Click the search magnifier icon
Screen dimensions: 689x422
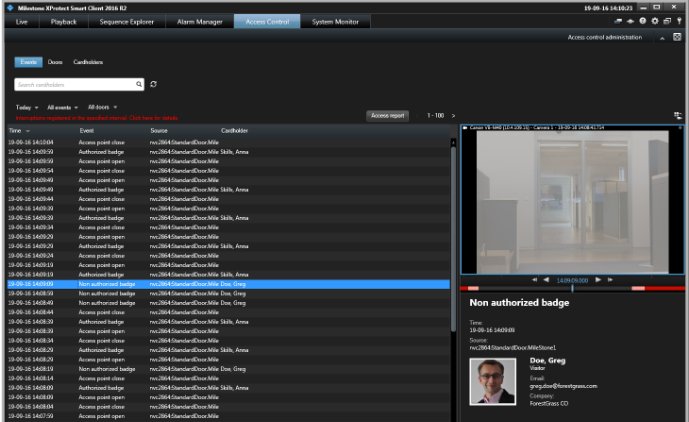click(139, 84)
